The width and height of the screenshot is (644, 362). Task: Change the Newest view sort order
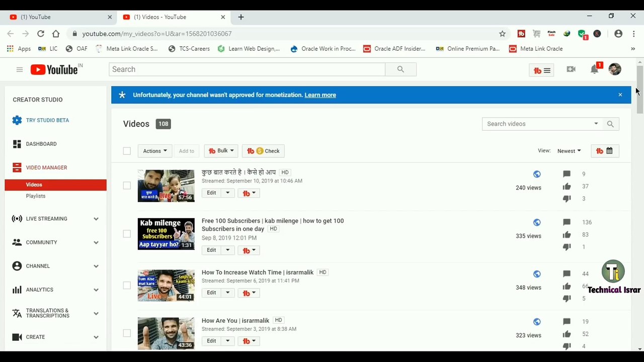point(569,151)
